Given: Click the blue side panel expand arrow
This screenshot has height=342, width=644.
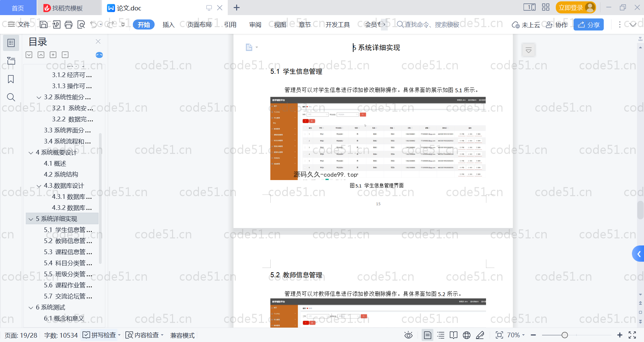Looking at the screenshot, I should (638, 254).
